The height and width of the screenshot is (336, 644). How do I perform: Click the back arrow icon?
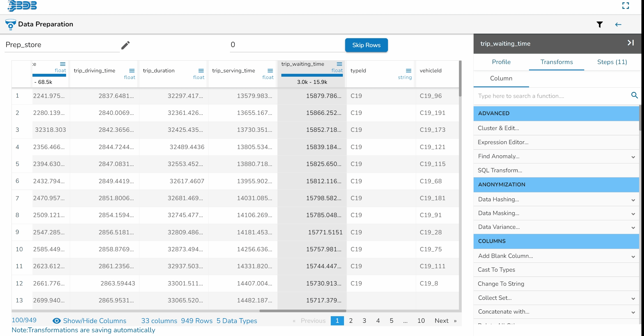click(x=618, y=25)
